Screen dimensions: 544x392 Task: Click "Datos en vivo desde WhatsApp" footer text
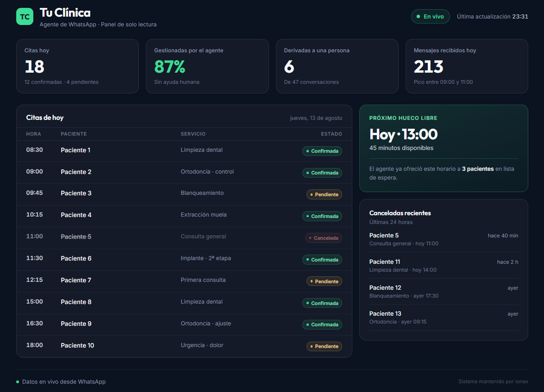tap(64, 382)
